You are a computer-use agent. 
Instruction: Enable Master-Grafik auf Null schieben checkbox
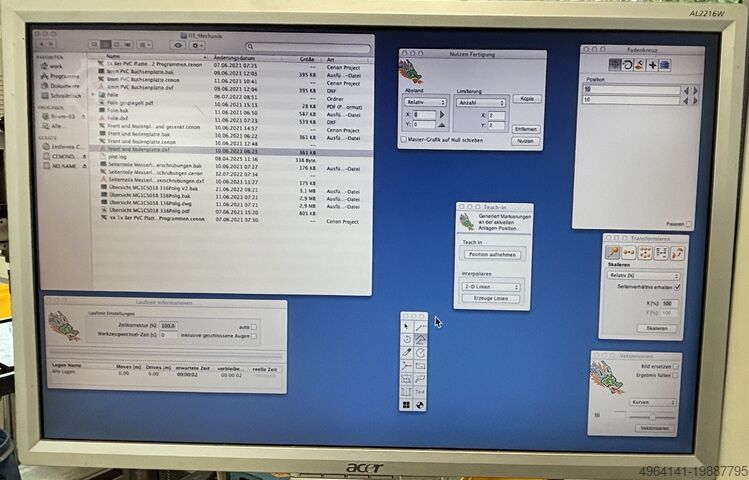click(x=403, y=140)
